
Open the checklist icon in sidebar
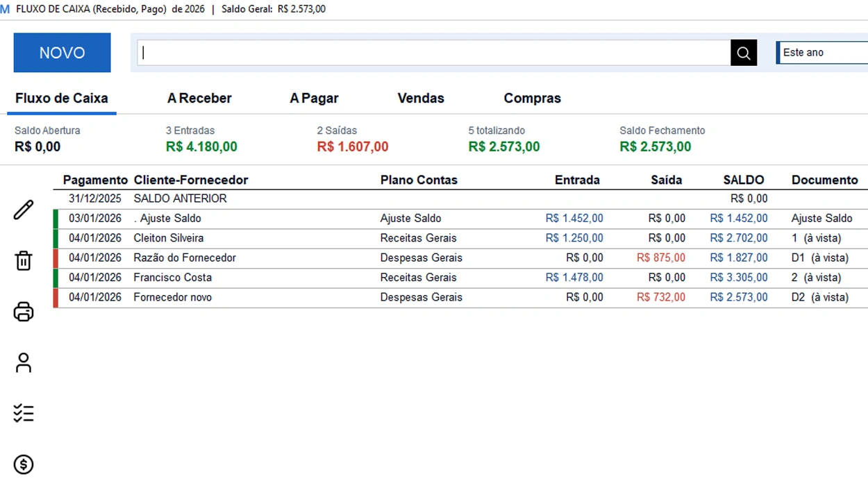coord(24,413)
